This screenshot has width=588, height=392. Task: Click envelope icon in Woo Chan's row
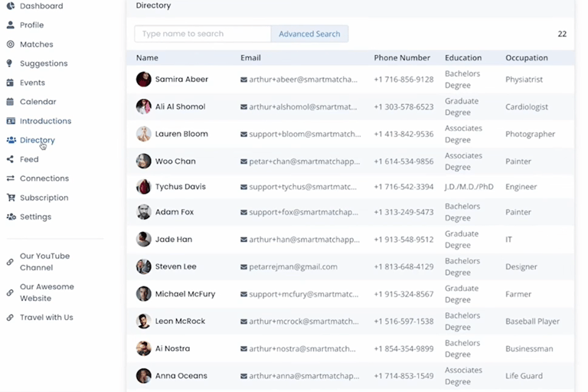click(x=243, y=162)
